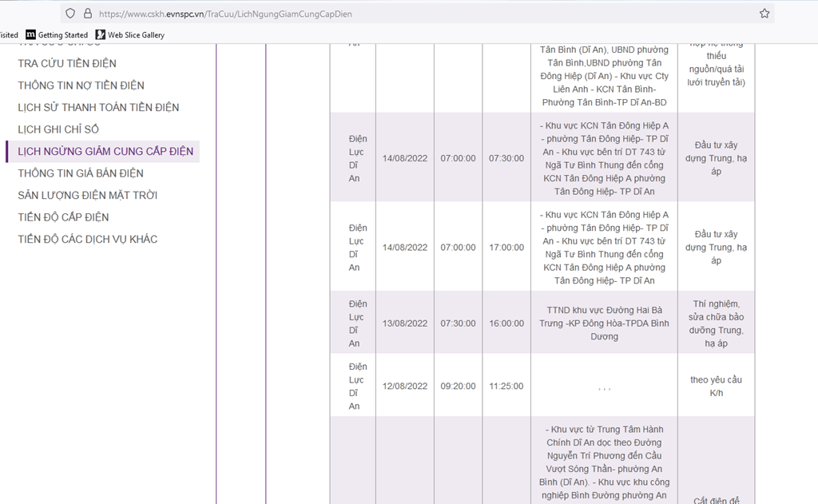This screenshot has width=818, height=504.
Task: Open SẢN LƯỢNG ĐIỆN MẶT TRỜI menu item
Action: point(88,195)
